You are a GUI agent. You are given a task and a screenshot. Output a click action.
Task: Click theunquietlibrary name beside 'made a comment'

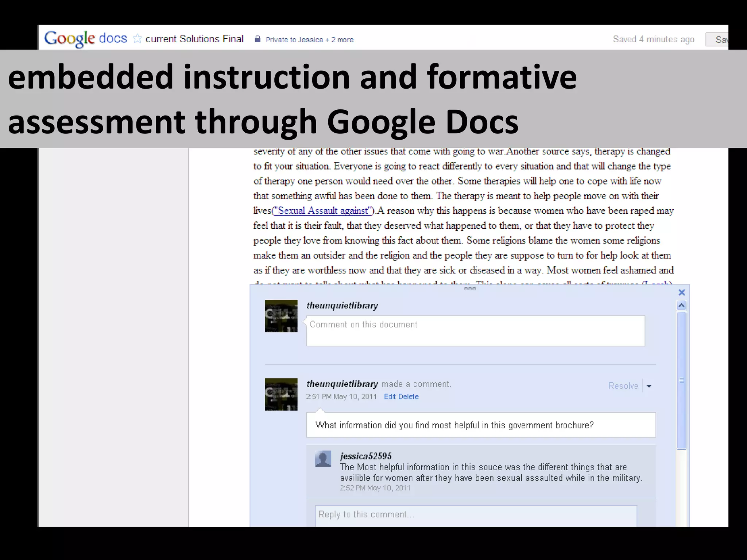point(342,384)
